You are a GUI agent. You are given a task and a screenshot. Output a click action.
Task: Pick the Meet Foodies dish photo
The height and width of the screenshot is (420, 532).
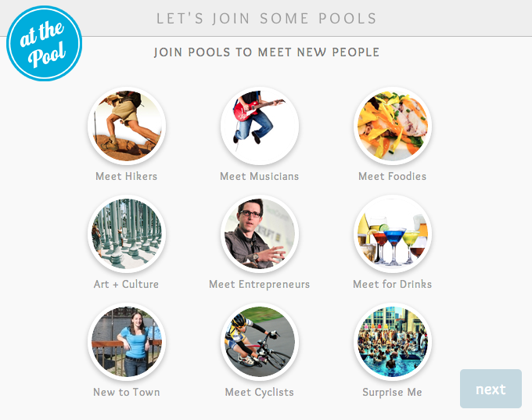pyautogui.click(x=393, y=126)
